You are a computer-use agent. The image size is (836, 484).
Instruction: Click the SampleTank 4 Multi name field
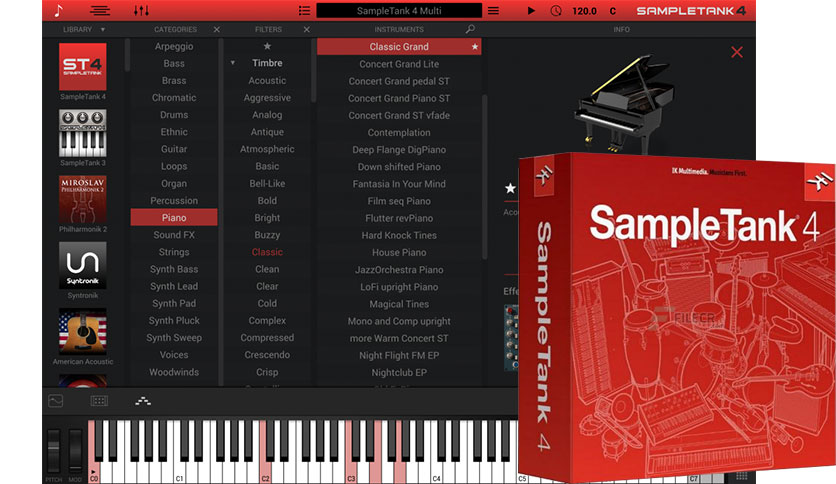[399, 10]
